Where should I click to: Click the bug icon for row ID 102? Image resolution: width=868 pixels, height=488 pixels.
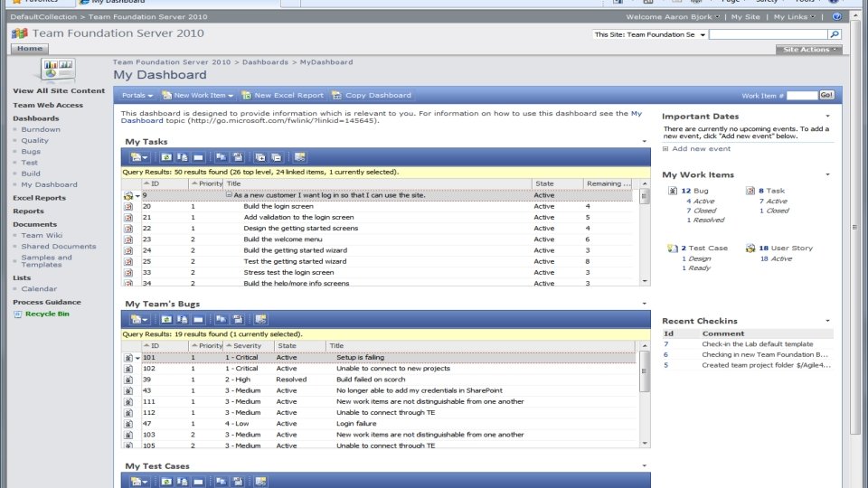coord(128,369)
